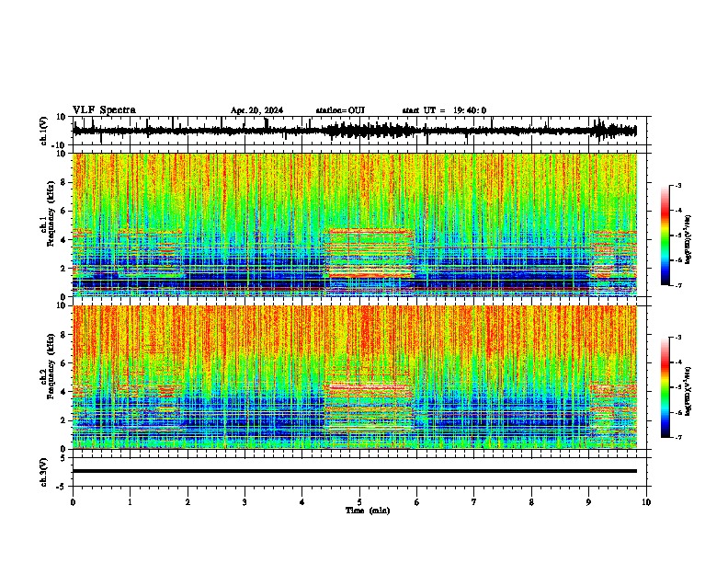The image size is (728, 563).
Task: Click the ch.1 color bar log(PSD) label
Action: pyautogui.click(x=688, y=240)
